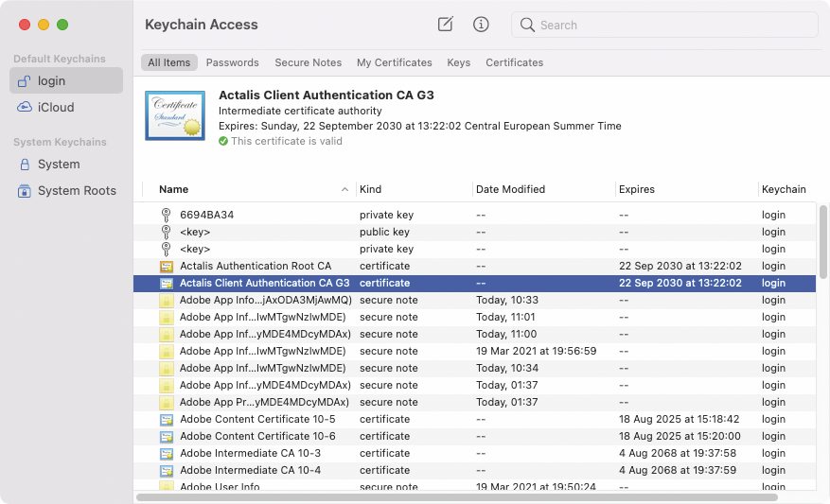Click the Adobe Content Certificate 10-6 icon

tap(167, 436)
